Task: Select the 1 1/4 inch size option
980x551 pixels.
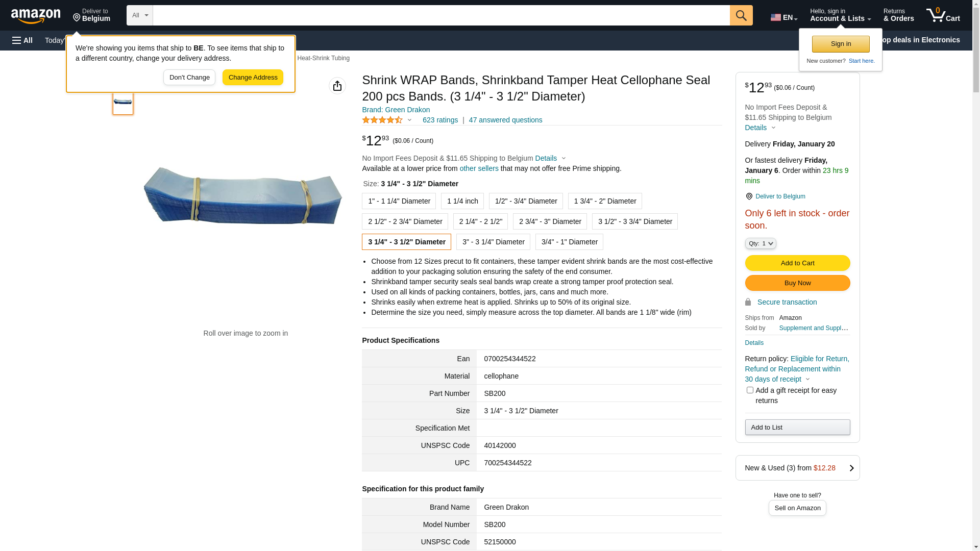Action: click(x=462, y=201)
